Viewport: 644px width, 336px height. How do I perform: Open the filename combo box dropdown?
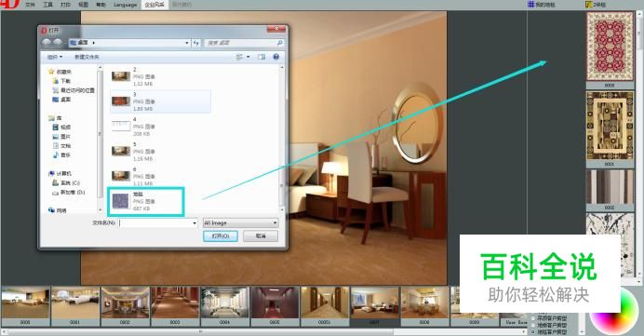pos(195,223)
